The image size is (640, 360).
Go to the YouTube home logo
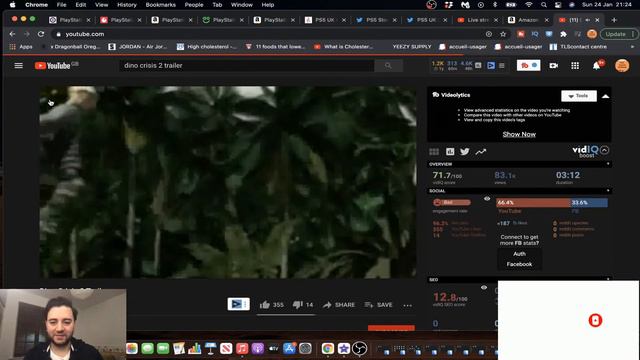(x=52, y=66)
